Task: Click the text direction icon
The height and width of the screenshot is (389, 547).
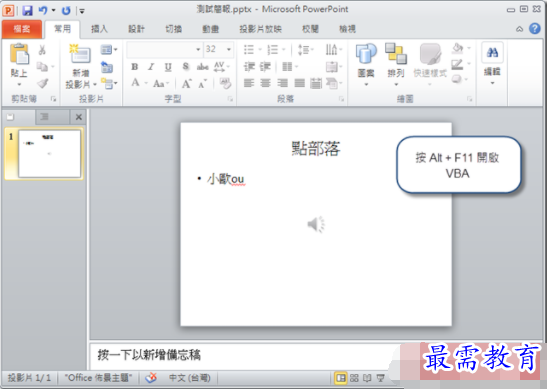Action: (333, 50)
